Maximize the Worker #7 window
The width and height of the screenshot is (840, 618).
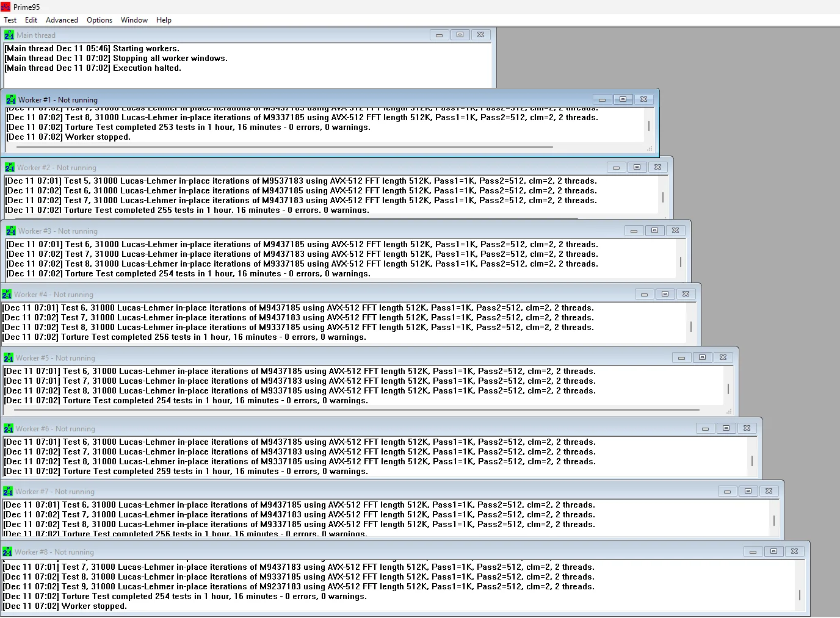click(748, 491)
